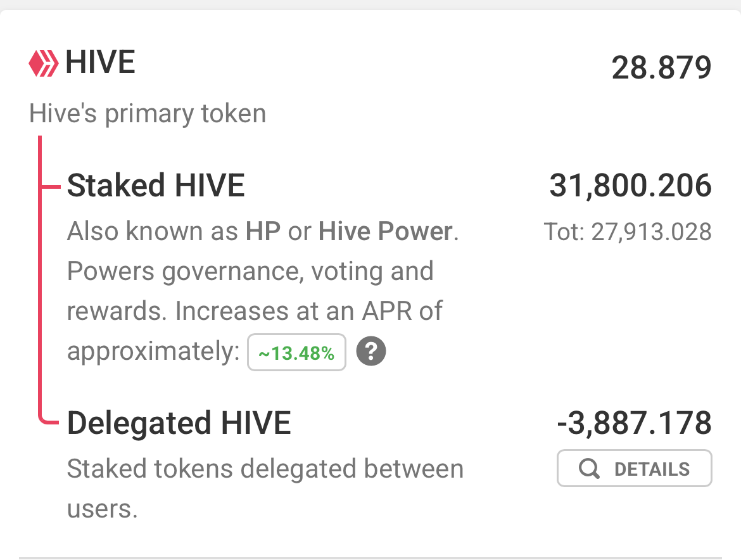Click the red vertical tree connector line
Viewport: 741px width, 560px height.
(40, 285)
